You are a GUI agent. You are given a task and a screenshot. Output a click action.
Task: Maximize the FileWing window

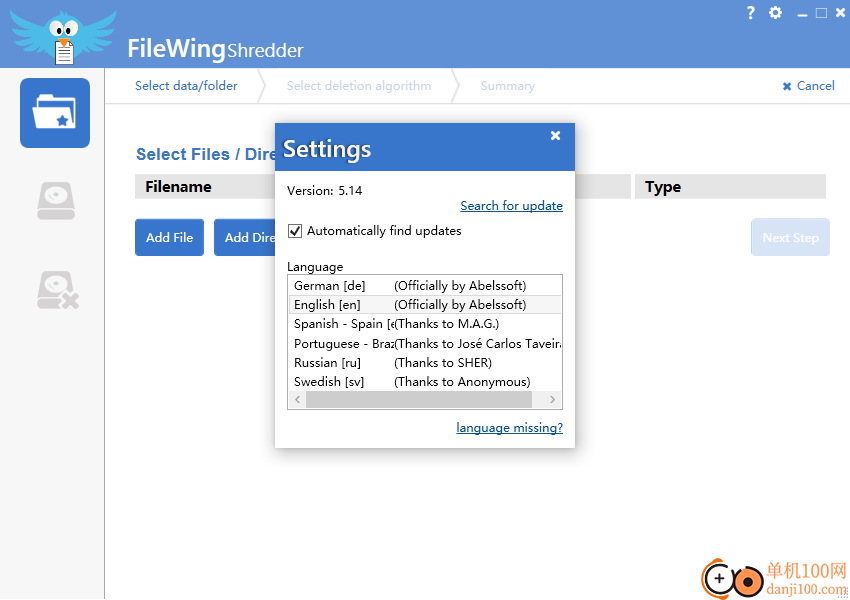(821, 13)
